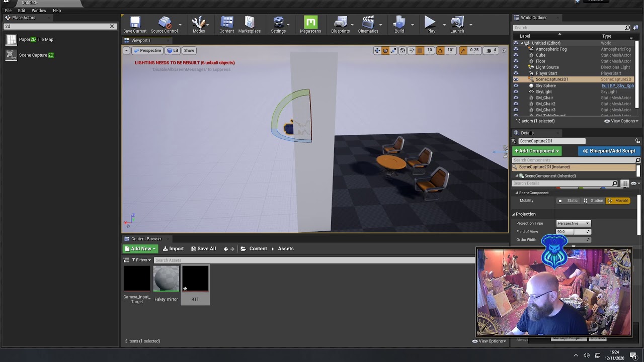Click Save All in Content Browser

click(x=204, y=249)
